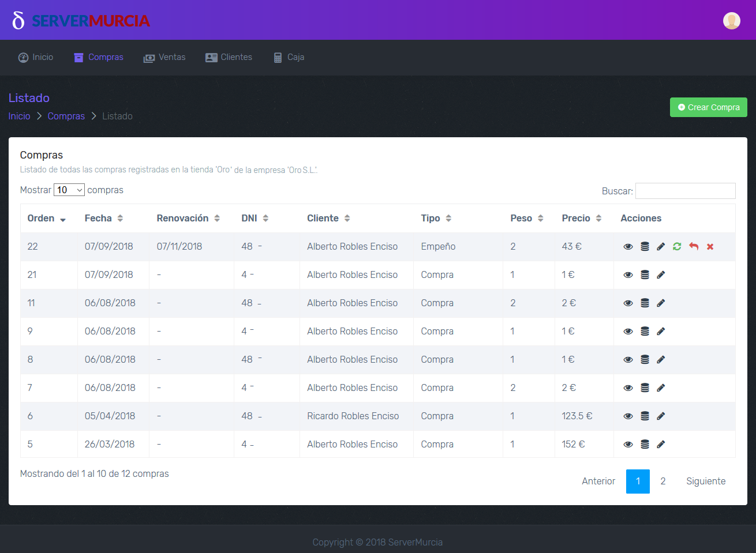Click the Compras breadcrumb link
The width and height of the screenshot is (756, 553).
coord(66,116)
